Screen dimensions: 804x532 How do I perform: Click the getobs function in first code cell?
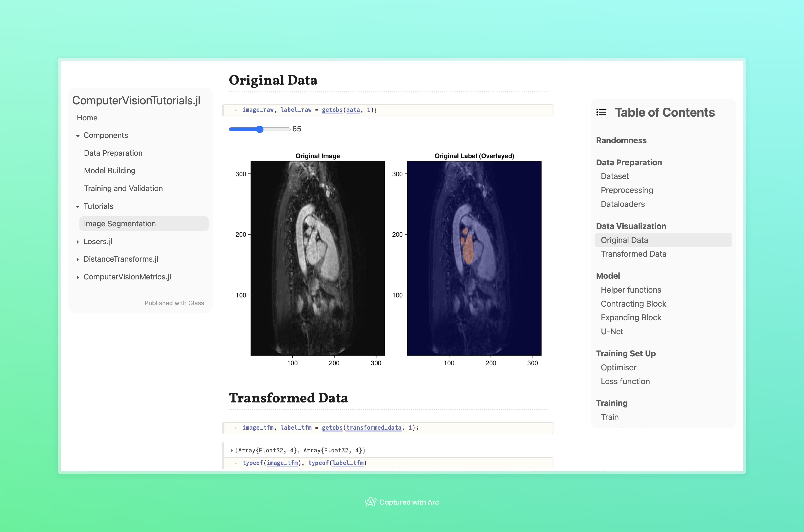pyautogui.click(x=332, y=110)
